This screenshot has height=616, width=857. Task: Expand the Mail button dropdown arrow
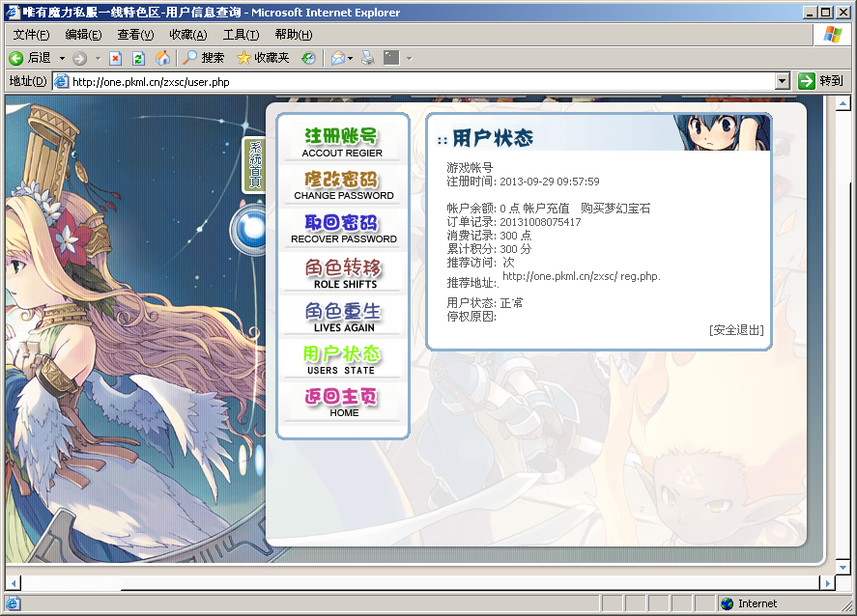click(x=350, y=58)
